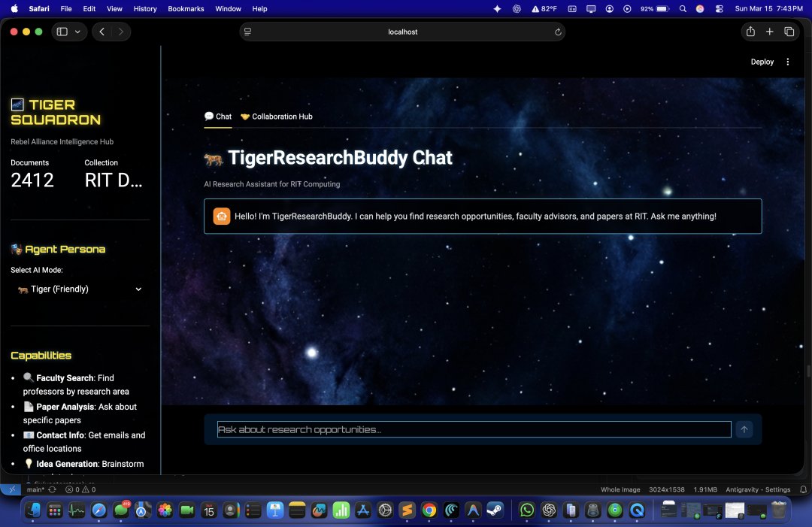
Task: Open the Bookmarks menu
Action: click(x=186, y=9)
